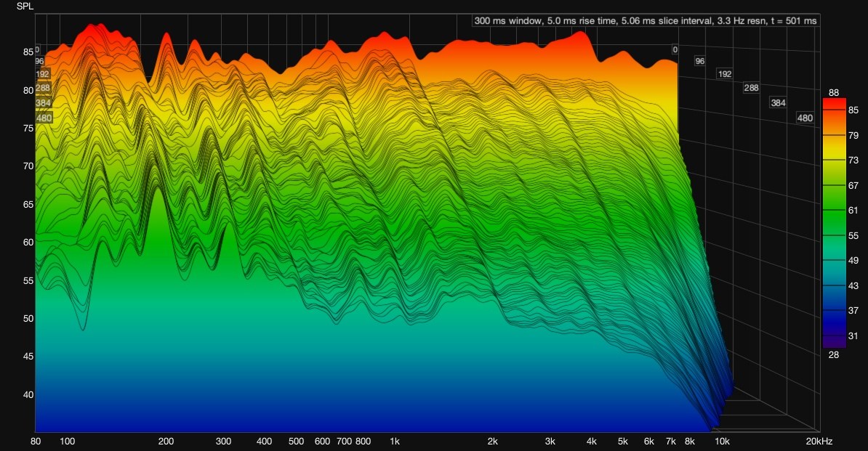Click the frequency axis label '8k'
Viewport: 868px width, 451px height.
click(690, 441)
